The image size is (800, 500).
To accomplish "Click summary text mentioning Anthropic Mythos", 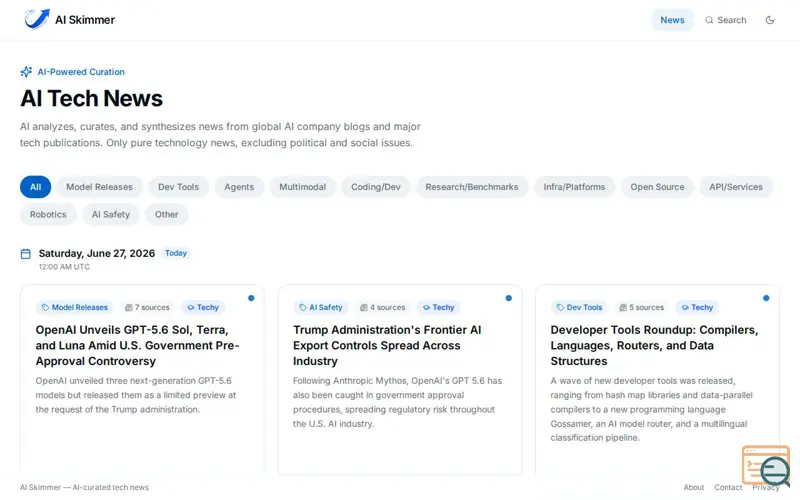I will pyautogui.click(x=397, y=402).
